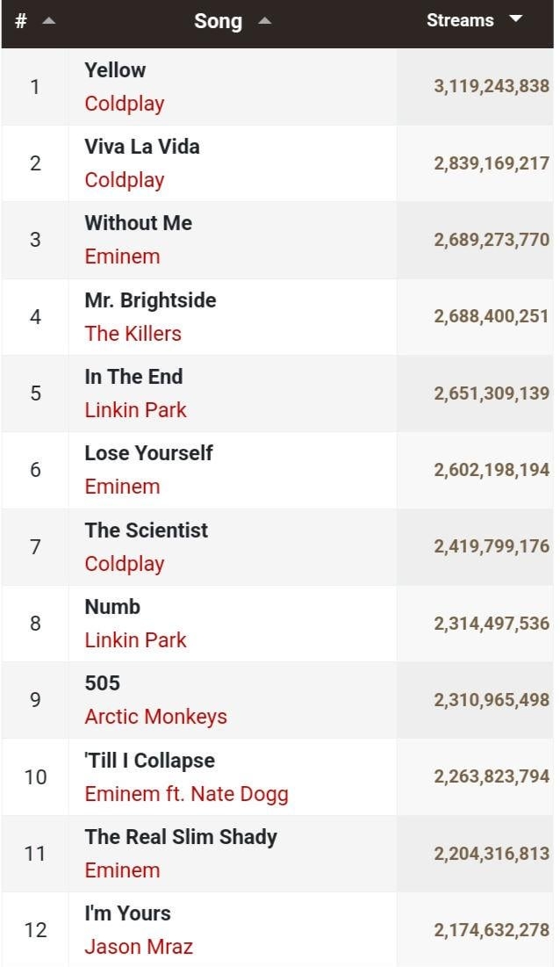The image size is (560, 967).
Task: Click the # column header
Action: click(21, 21)
